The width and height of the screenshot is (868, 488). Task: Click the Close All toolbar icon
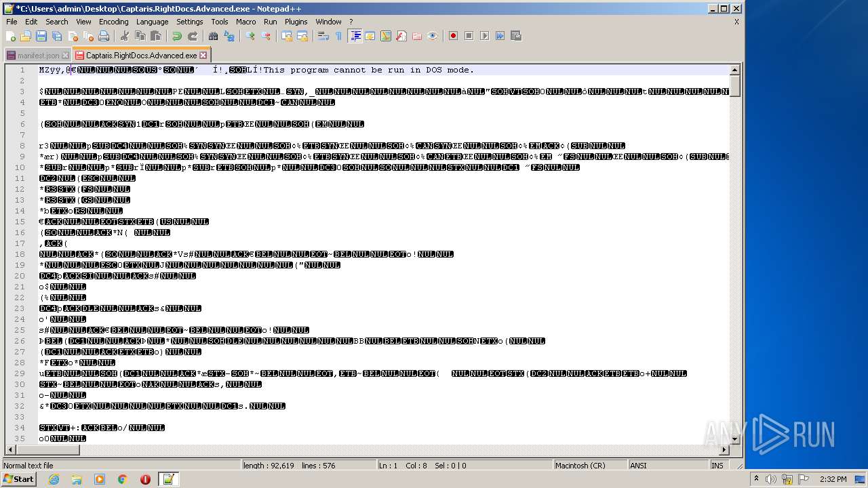(88, 36)
